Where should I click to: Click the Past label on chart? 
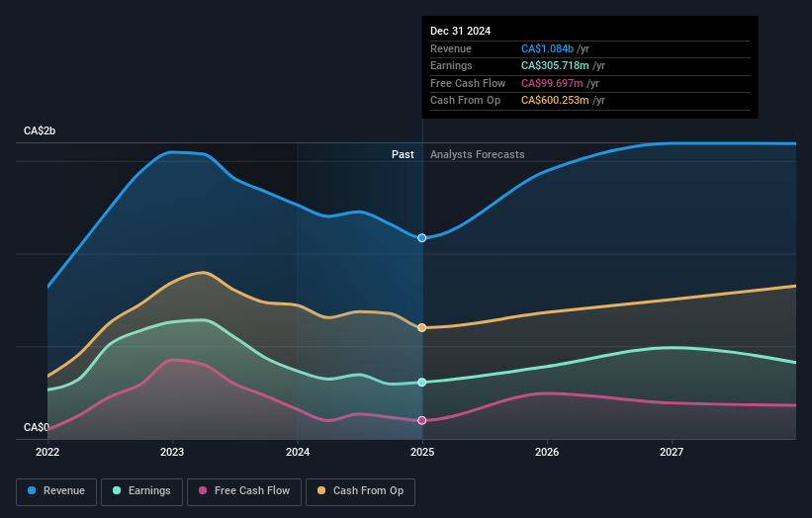(403, 155)
